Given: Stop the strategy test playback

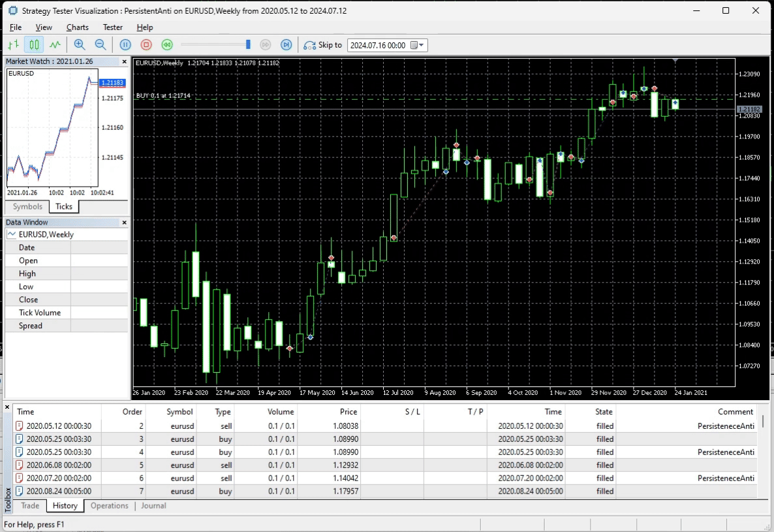Looking at the screenshot, I should (146, 44).
